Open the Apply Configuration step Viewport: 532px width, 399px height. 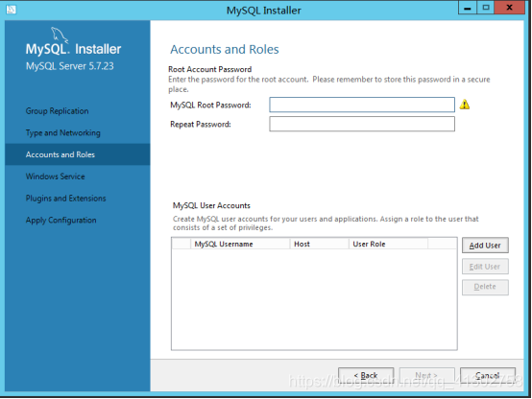click(61, 221)
